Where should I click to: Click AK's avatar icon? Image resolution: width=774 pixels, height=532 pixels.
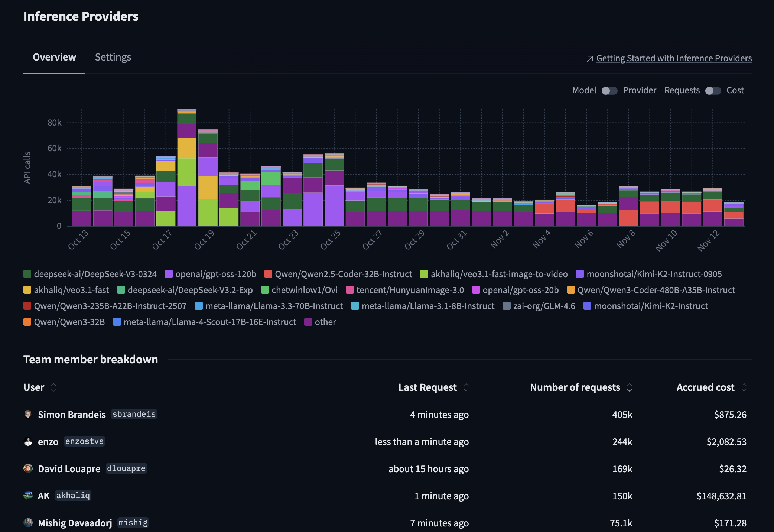click(28, 495)
